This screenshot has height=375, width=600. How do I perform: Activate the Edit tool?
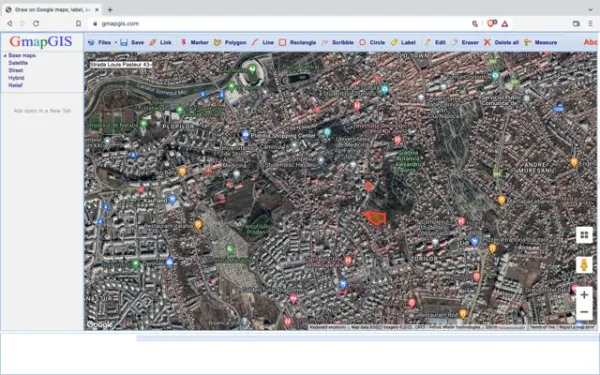click(435, 42)
